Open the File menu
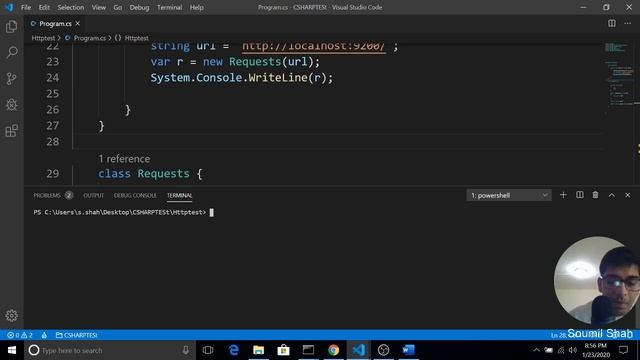640x360 pixels. (x=26, y=7)
